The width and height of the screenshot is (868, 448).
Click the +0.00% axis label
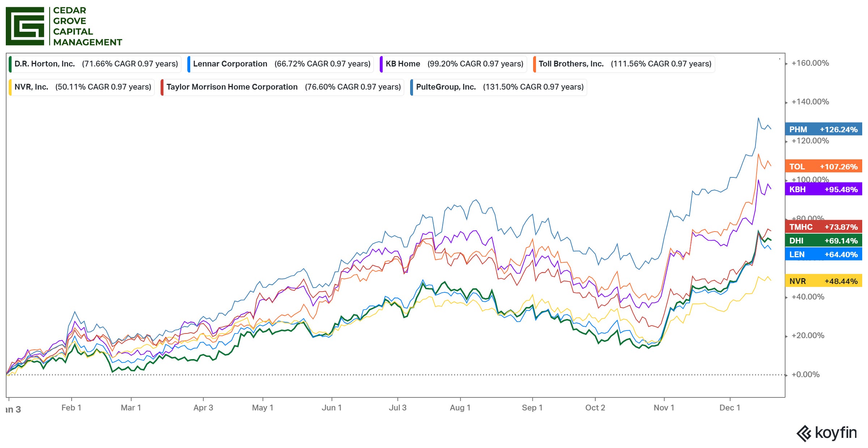pyautogui.click(x=805, y=375)
